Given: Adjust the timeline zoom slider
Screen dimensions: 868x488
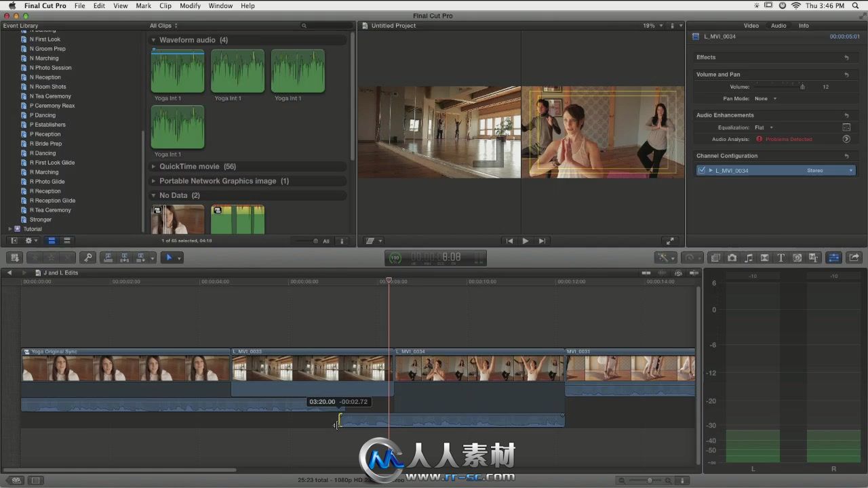Looking at the screenshot, I should click(650, 481).
